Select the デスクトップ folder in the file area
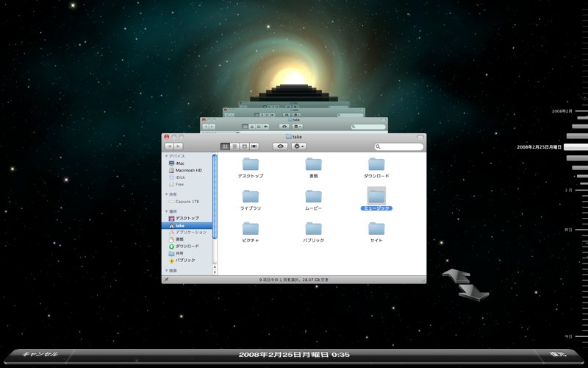 [x=251, y=168]
